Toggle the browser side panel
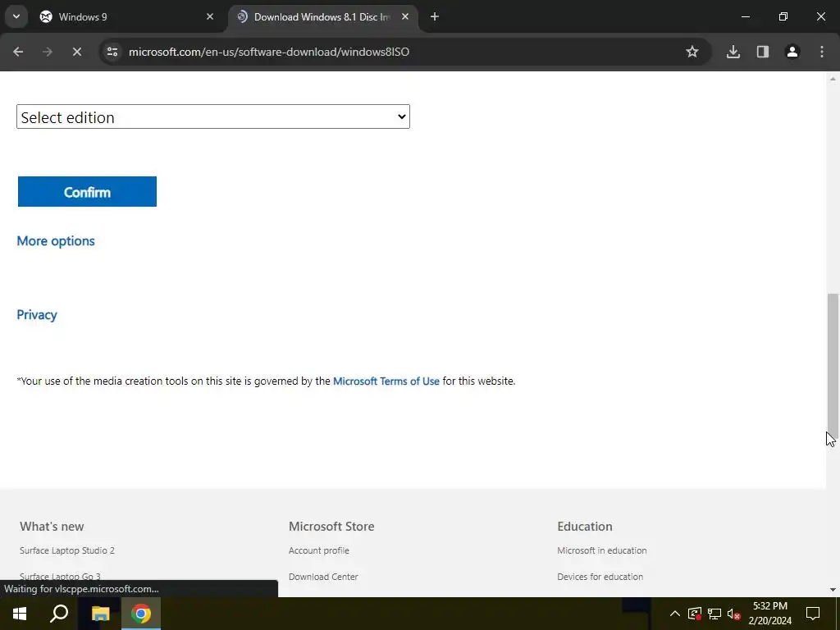This screenshot has height=630, width=840. tap(763, 52)
